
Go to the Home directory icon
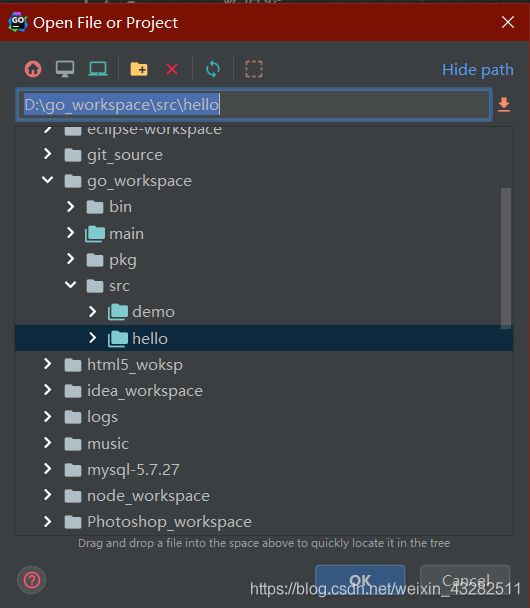pyautogui.click(x=33, y=69)
